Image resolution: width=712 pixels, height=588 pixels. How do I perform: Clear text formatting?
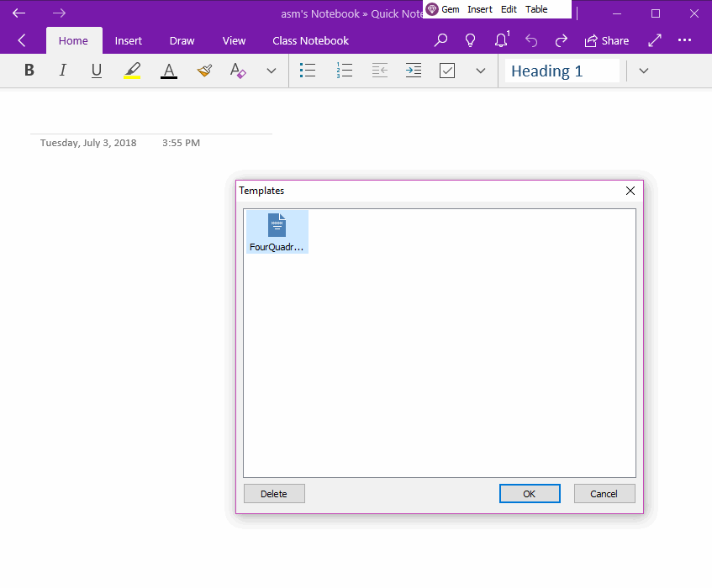click(x=238, y=71)
